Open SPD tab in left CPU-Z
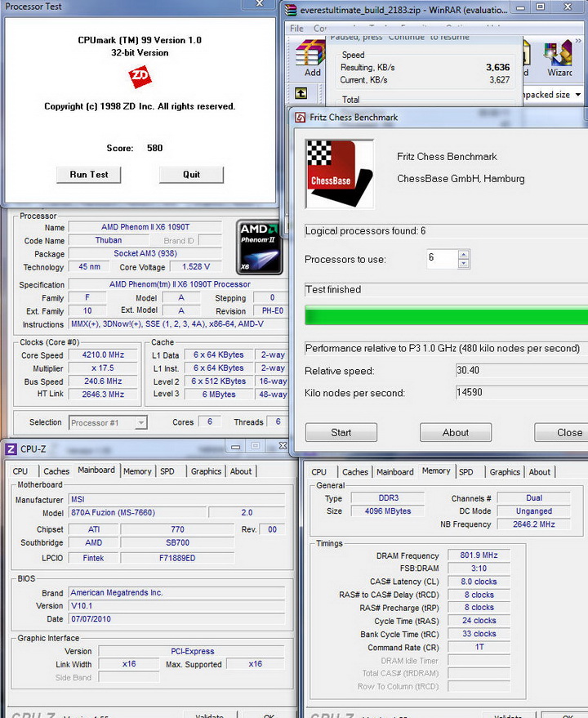This screenshot has height=718, width=588. click(167, 471)
